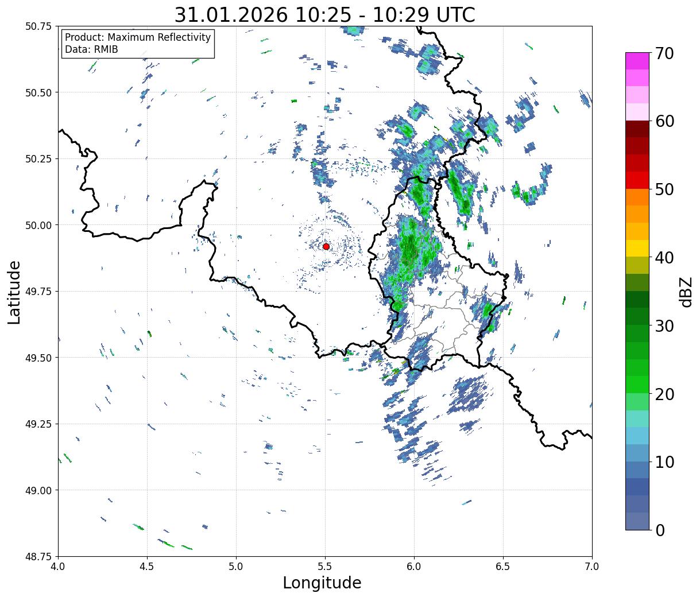Pick the turquoise colorbar segment below 20
The height and width of the screenshot is (597, 700).
pos(637,419)
